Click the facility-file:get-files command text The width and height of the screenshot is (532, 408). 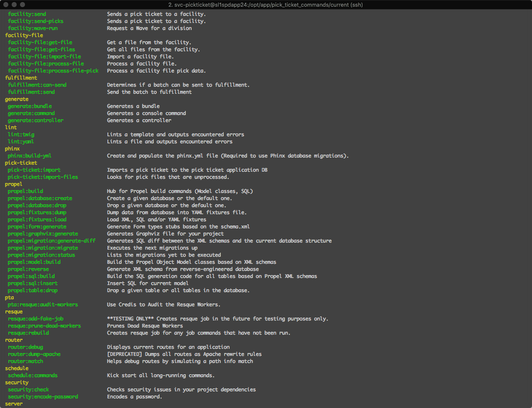point(42,50)
